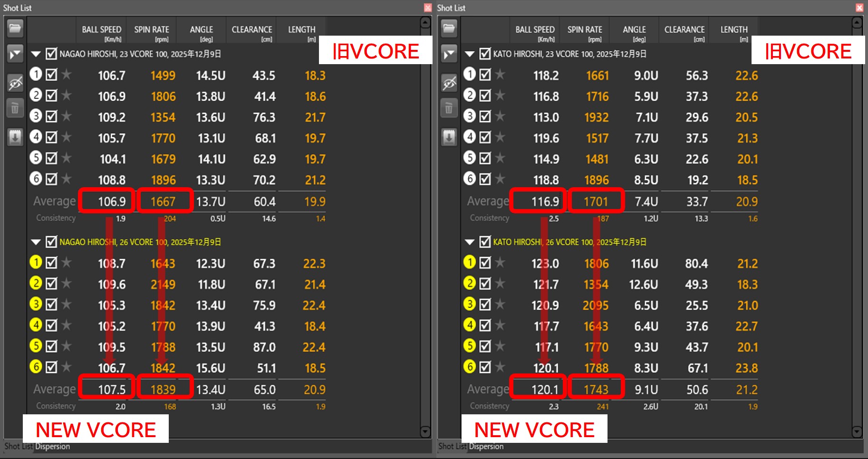The width and height of the screenshot is (868, 459).
Task: Click scroll down arrow in left shot list
Action: [425, 431]
